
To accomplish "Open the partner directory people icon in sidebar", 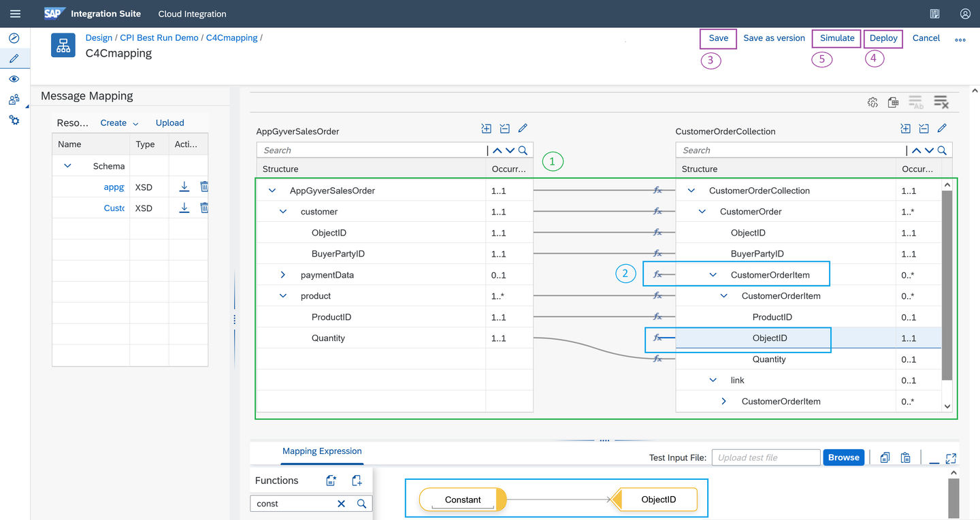I will pyautogui.click(x=14, y=100).
